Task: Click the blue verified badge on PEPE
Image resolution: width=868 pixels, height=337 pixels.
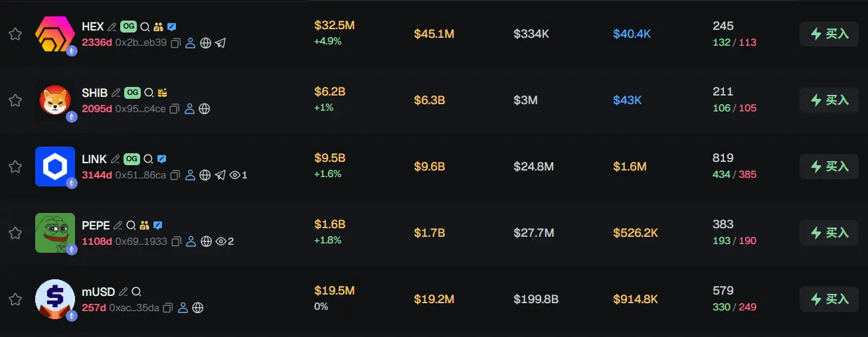Action: click(x=157, y=226)
